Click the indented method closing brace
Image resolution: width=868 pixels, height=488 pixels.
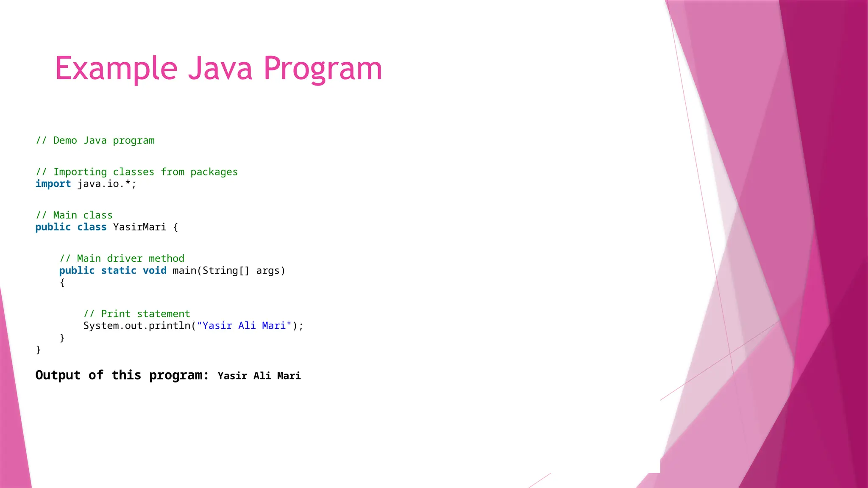[x=62, y=338]
